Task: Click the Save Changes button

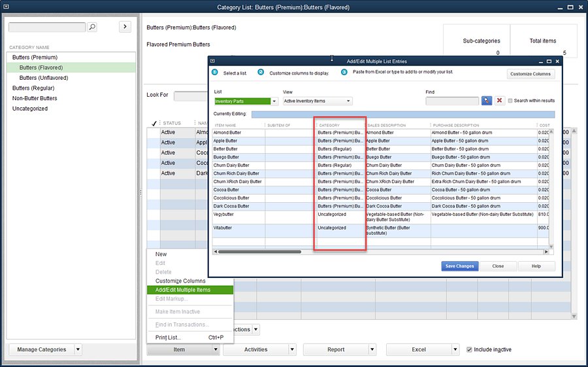Action: coord(459,266)
